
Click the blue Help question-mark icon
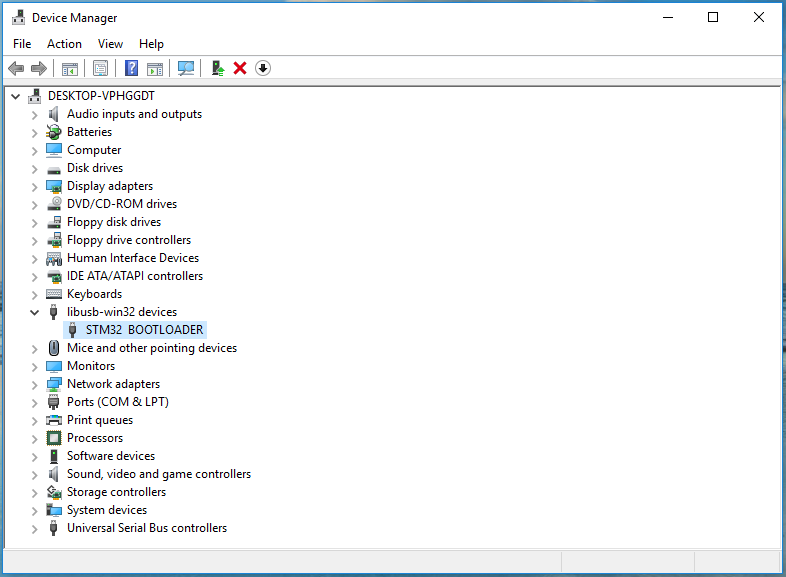click(x=131, y=68)
